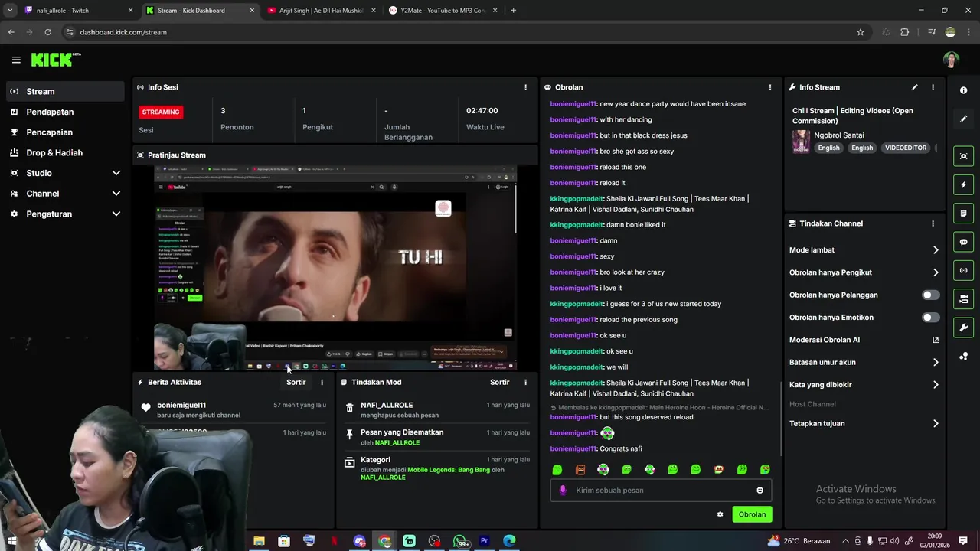This screenshot has height=551, width=980.
Task: Open Tetapkan tujuan host chevron
Action: click(x=936, y=423)
